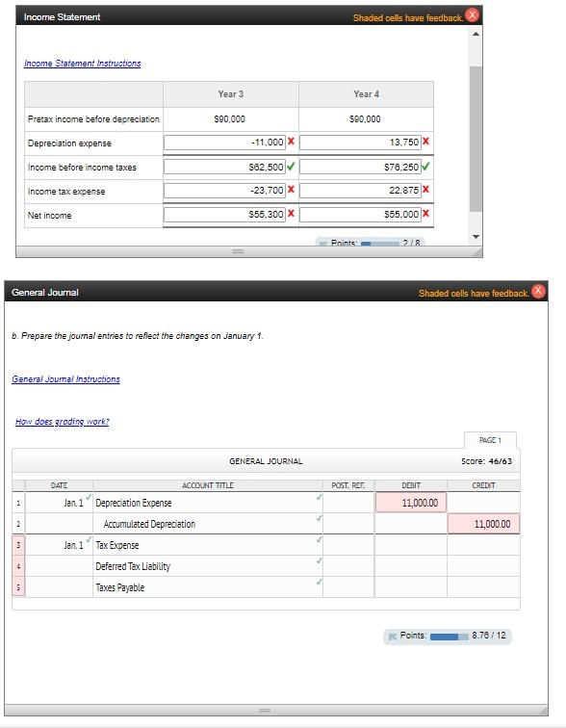
Task: Open 'How does grading work?' link
Action: (63, 421)
